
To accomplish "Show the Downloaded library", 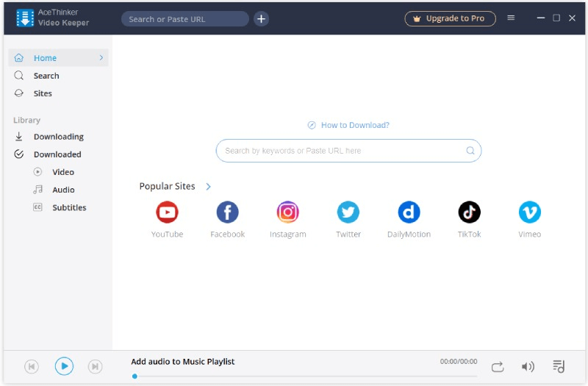I will coord(59,154).
